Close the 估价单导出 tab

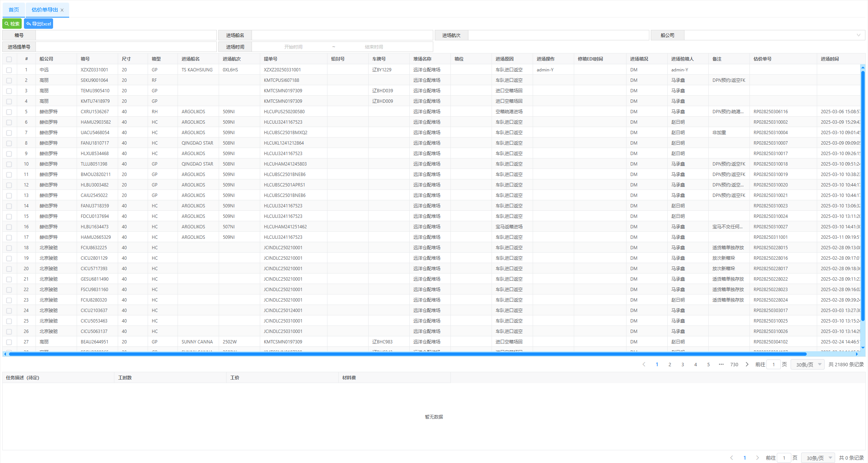coord(62,10)
